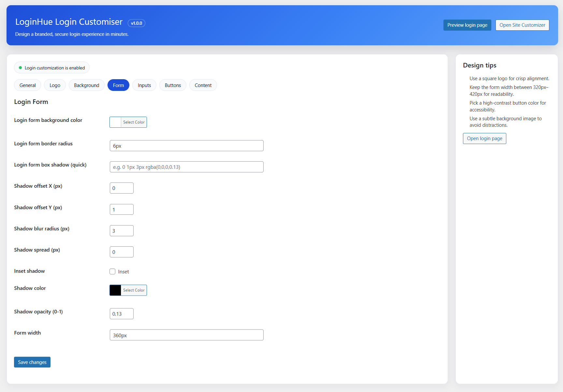The image size is (563, 392).
Task: Switch to the Background tab
Action: [86, 85]
